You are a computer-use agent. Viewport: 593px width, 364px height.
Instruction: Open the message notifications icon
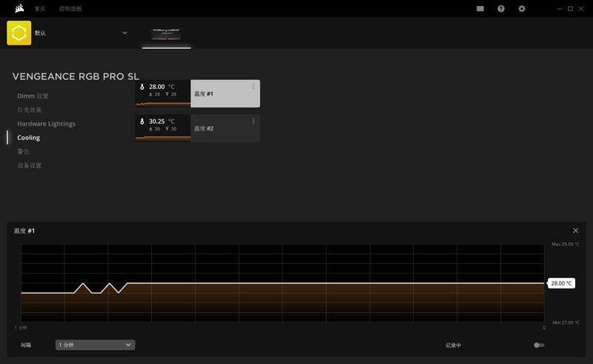click(480, 9)
